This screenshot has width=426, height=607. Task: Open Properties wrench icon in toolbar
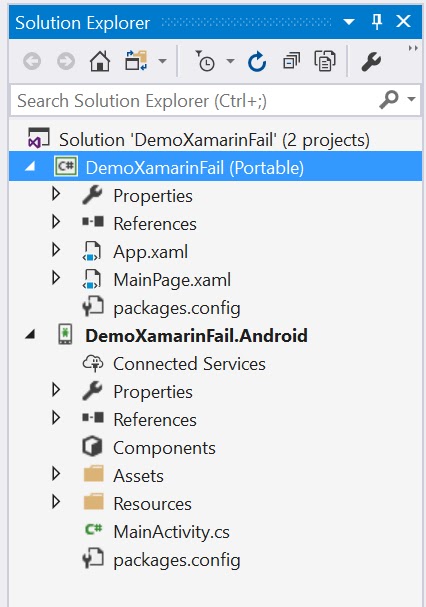coord(371,62)
